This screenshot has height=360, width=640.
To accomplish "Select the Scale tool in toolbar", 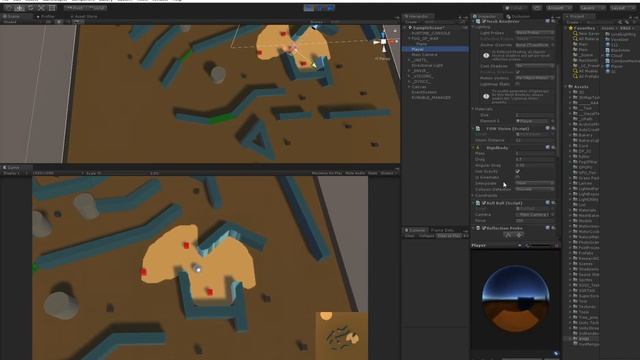I will coord(41,8).
